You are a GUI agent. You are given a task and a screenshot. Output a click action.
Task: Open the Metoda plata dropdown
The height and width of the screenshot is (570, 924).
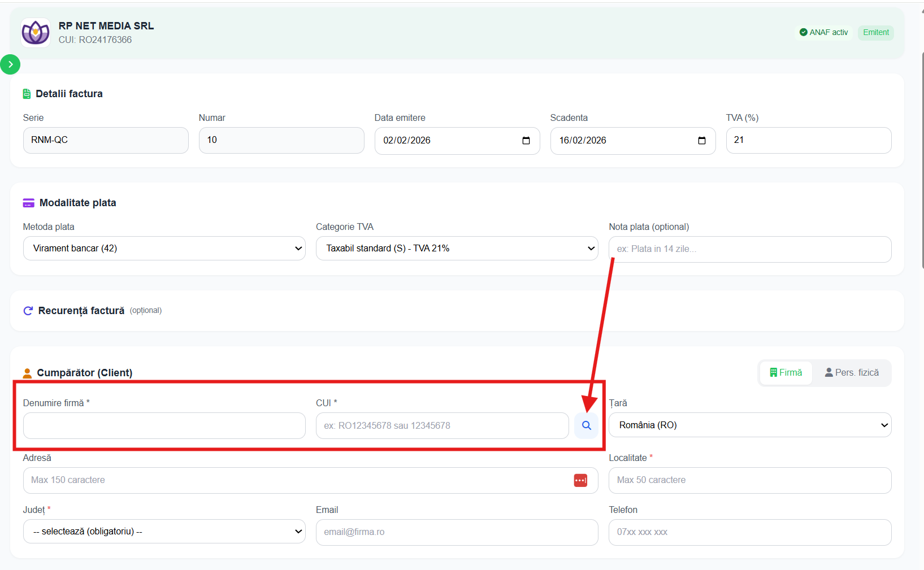[x=164, y=249]
